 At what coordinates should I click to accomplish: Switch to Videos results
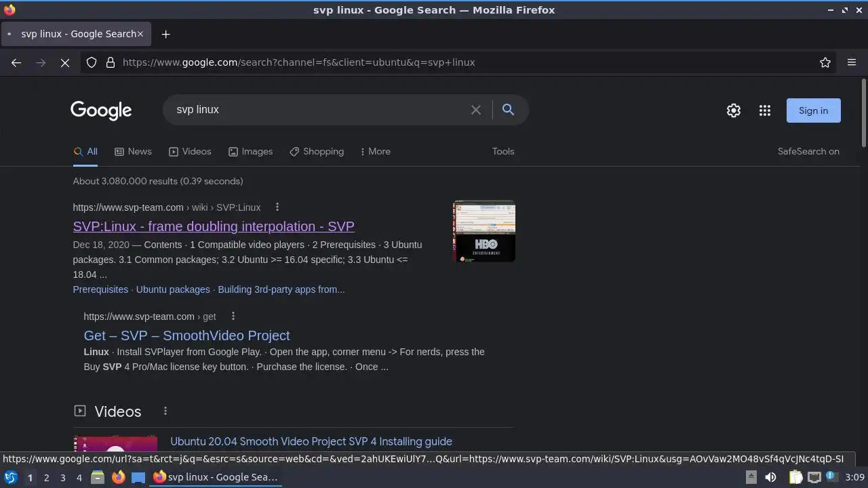point(190,152)
